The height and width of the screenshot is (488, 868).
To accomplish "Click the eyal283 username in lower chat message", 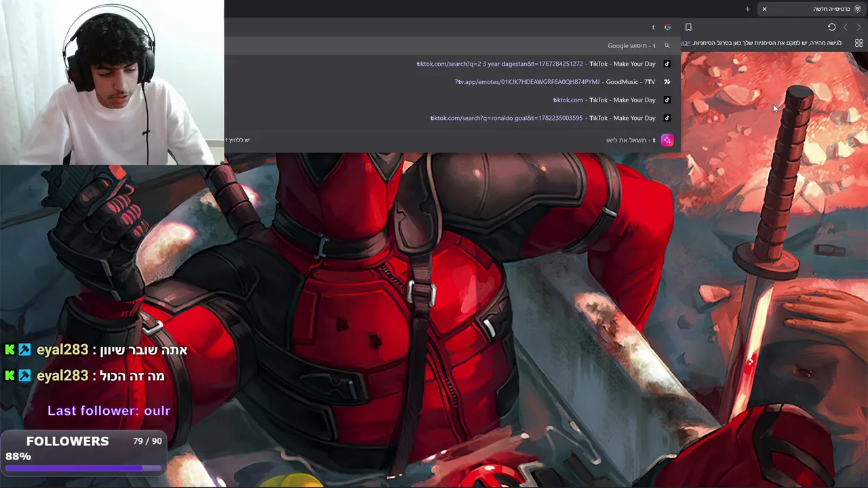I will [62, 375].
